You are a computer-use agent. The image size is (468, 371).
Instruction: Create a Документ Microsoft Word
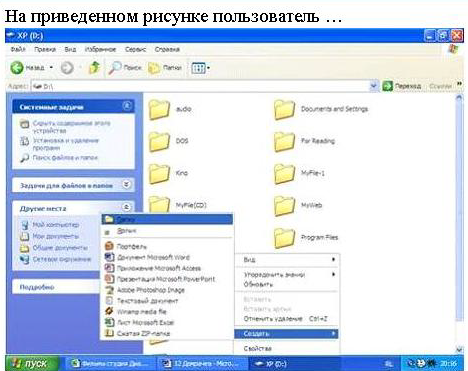coord(167,257)
